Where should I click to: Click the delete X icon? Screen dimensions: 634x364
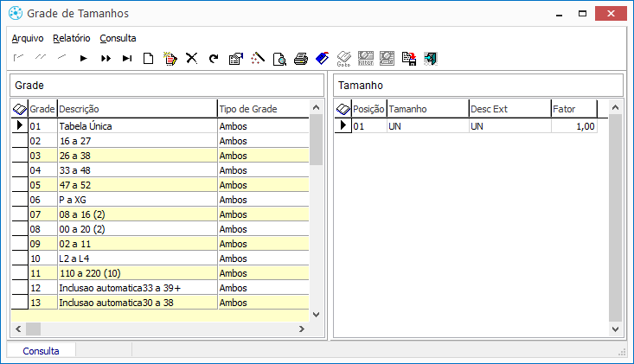coord(192,58)
